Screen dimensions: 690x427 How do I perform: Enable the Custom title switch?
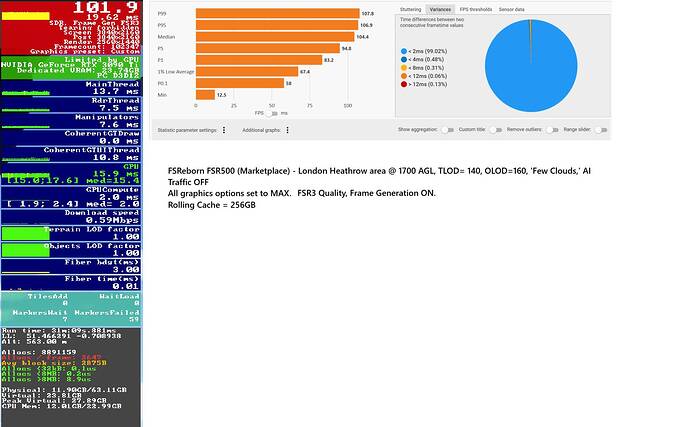click(496, 130)
